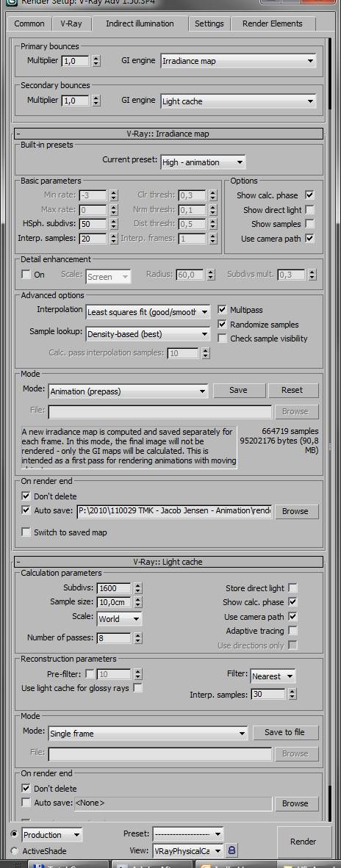Open the Light cache Mode dropdown
The height and width of the screenshot is (868, 341).
pyautogui.click(x=148, y=734)
